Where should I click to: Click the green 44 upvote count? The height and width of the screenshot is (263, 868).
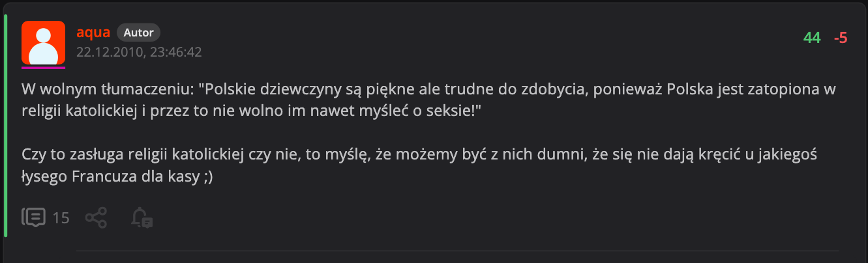click(x=812, y=38)
